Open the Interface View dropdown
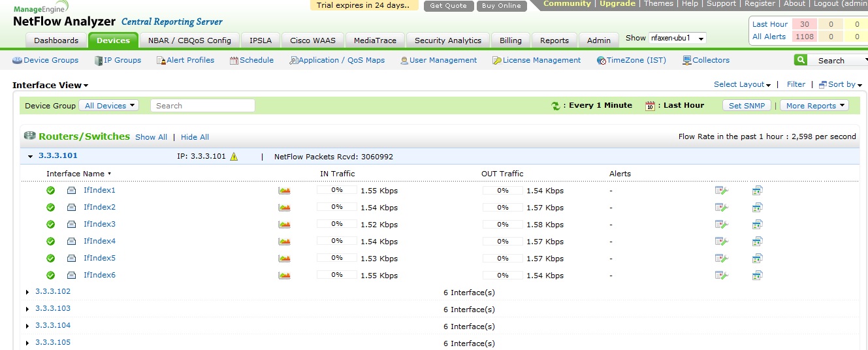868x350 pixels. pos(50,85)
